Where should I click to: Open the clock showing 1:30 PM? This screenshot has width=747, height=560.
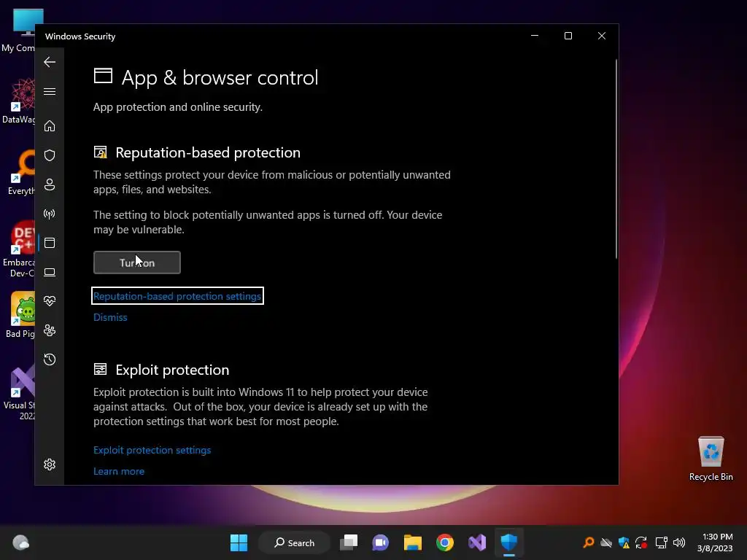point(715,542)
